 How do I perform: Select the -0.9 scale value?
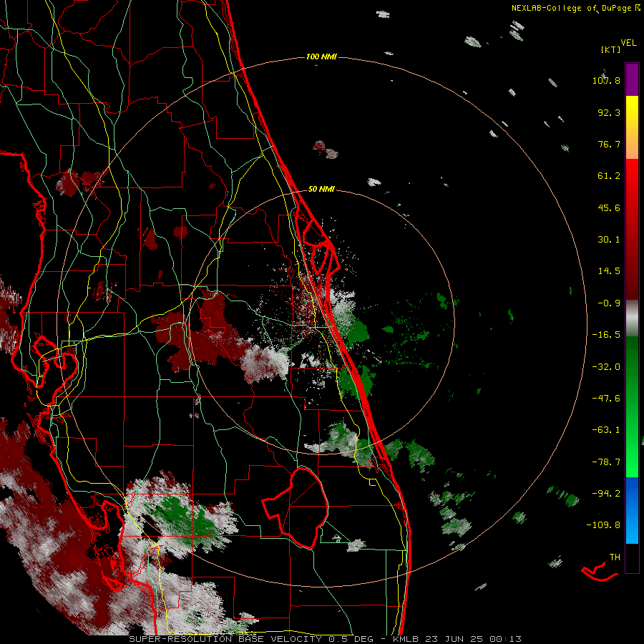(609, 303)
